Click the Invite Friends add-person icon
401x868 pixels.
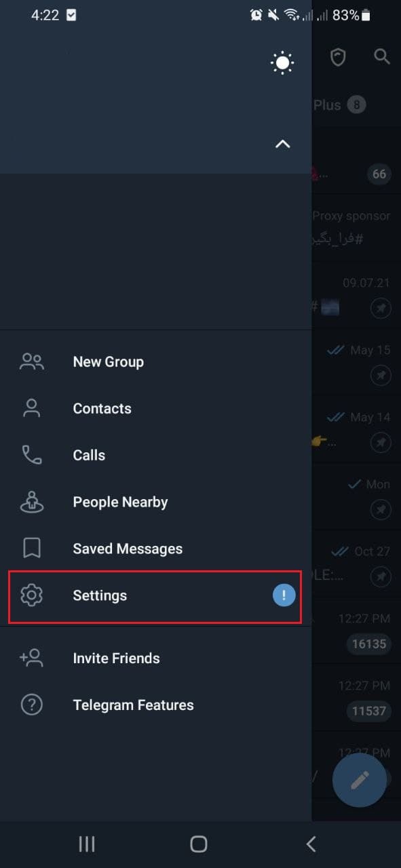32,658
